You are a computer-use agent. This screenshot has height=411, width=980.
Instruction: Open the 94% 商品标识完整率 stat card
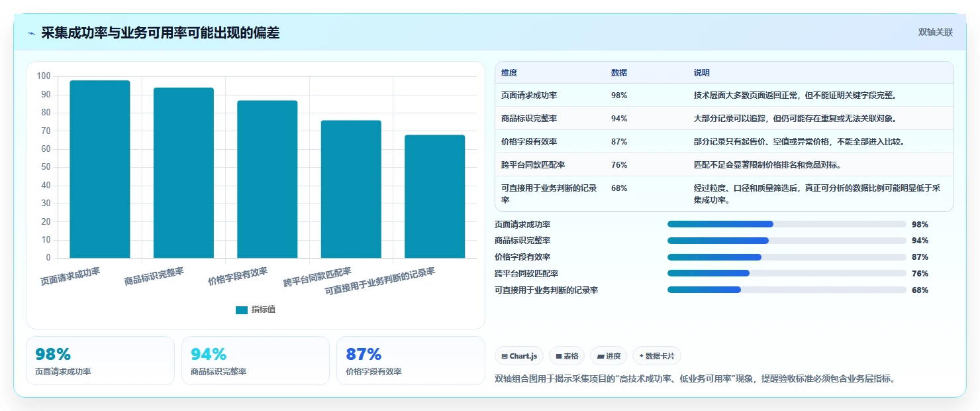[x=256, y=361]
